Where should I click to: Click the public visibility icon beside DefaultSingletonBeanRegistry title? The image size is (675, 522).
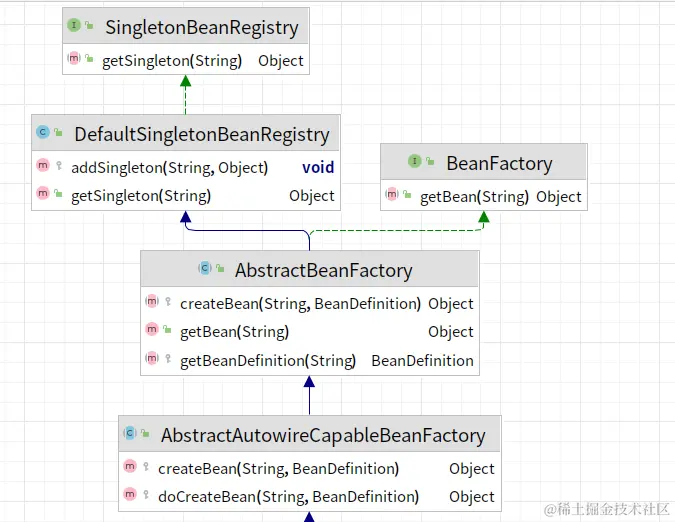tap(59, 132)
